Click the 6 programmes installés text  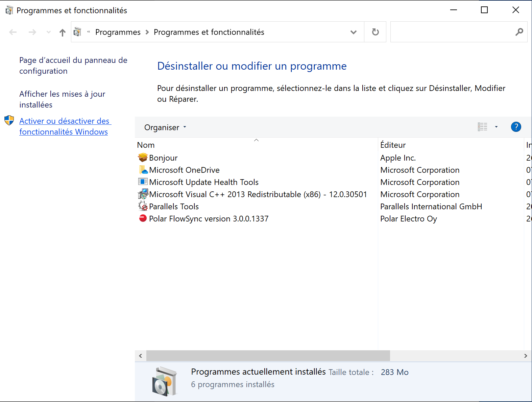click(233, 384)
